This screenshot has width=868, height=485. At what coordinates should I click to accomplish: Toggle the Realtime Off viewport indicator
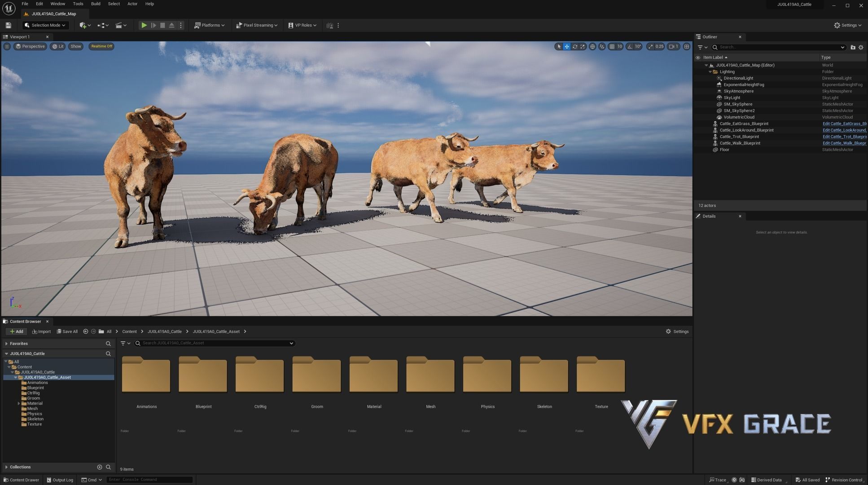click(101, 46)
